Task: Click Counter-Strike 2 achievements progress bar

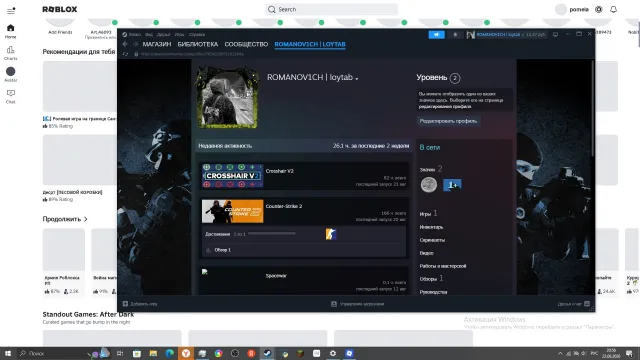Action: click(272, 234)
